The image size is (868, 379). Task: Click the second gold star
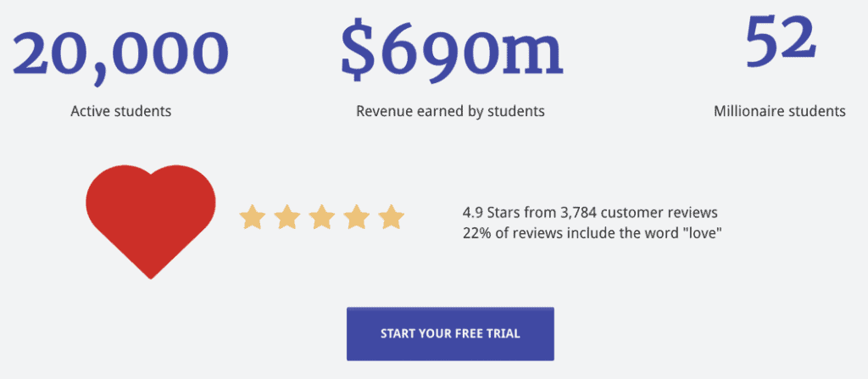287,217
